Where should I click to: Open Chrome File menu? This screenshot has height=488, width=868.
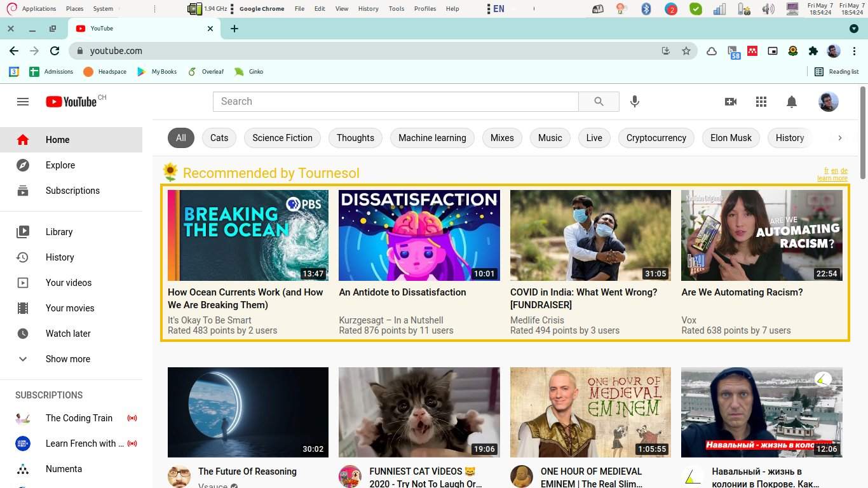[x=299, y=9]
